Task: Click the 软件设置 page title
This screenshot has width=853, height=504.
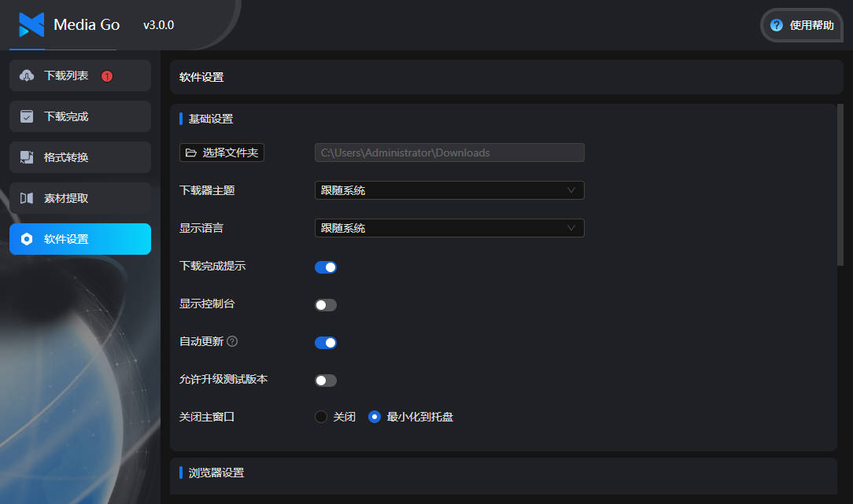Action: pyautogui.click(x=201, y=77)
